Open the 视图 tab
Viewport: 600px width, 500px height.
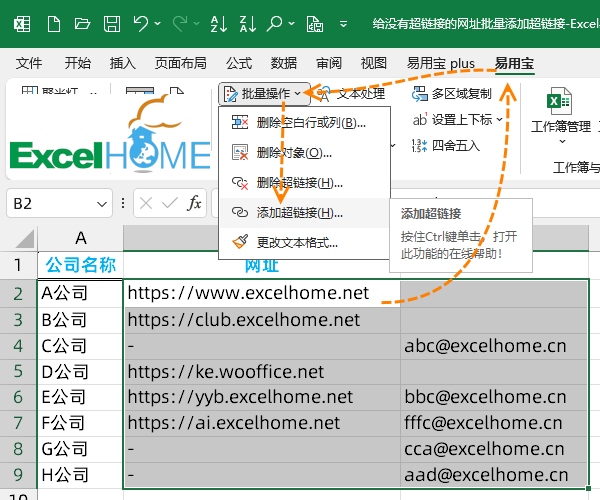coord(374,63)
